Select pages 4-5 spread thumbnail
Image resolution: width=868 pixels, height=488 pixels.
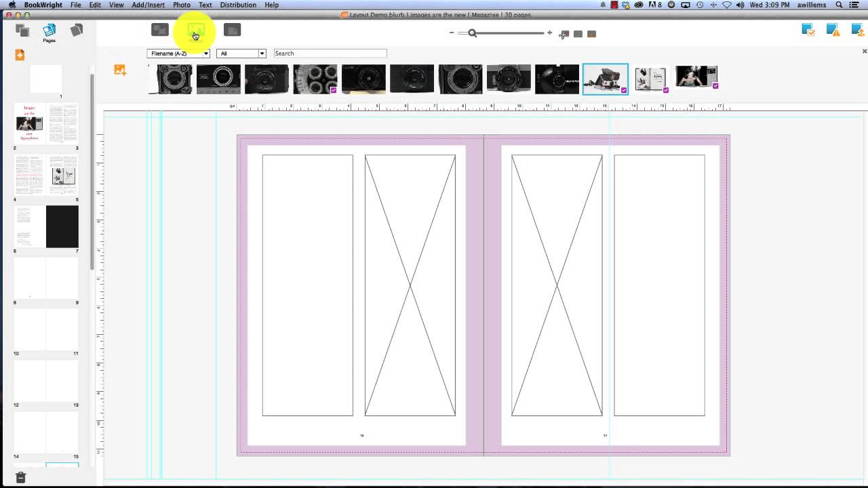[46, 175]
